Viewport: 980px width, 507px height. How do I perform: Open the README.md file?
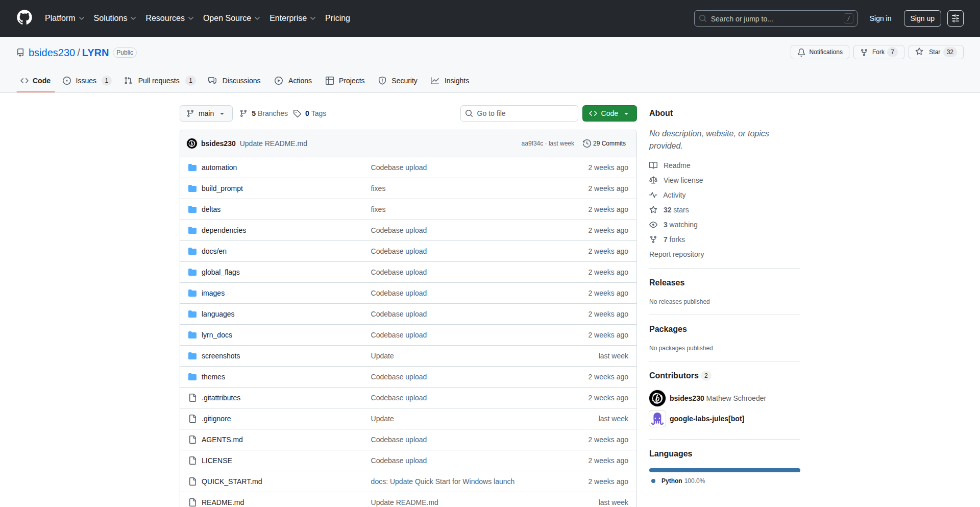point(223,502)
